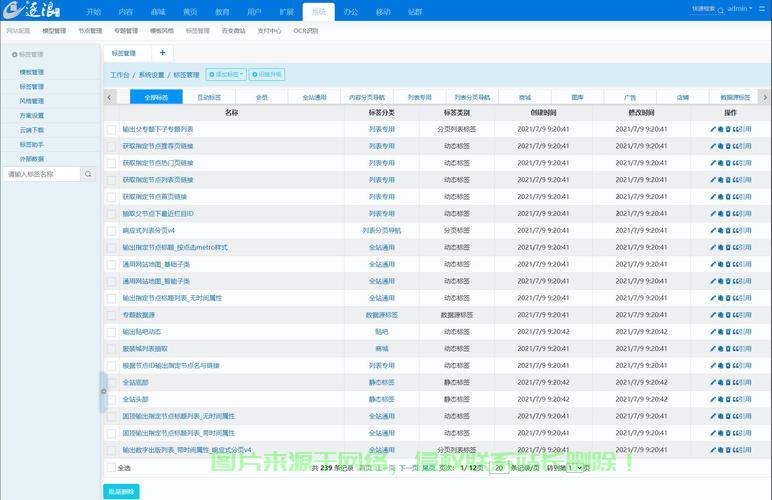Check the box for 全站底部 row
This screenshot has height=500, width=772.
click(x=111, y=383)
